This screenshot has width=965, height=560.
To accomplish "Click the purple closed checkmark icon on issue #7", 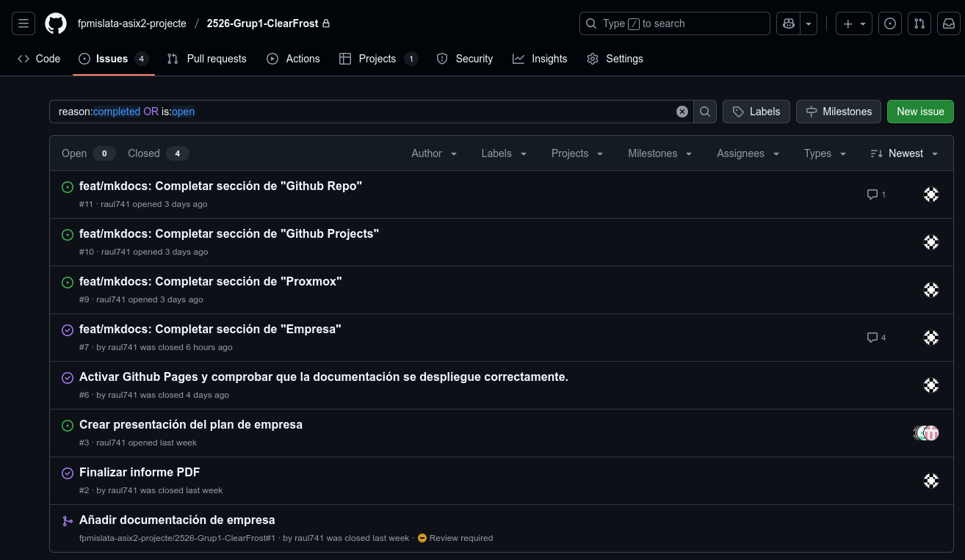I will point(68,330).
